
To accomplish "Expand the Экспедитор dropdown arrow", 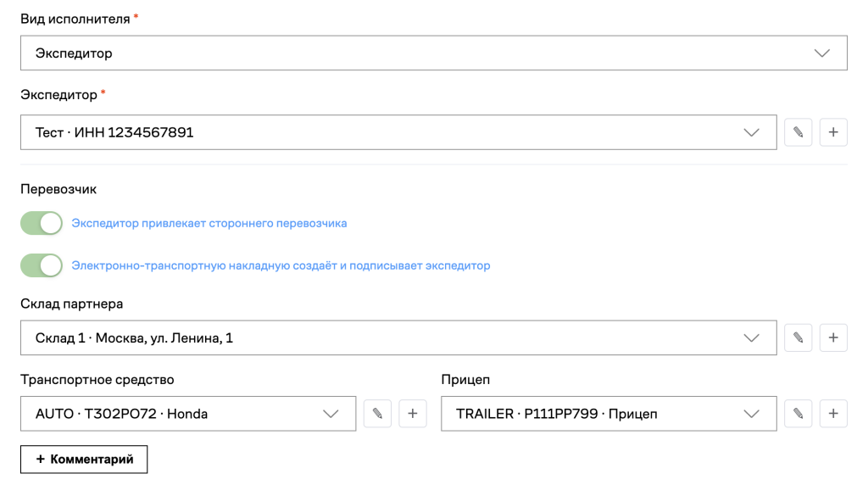I will (751, 132).
